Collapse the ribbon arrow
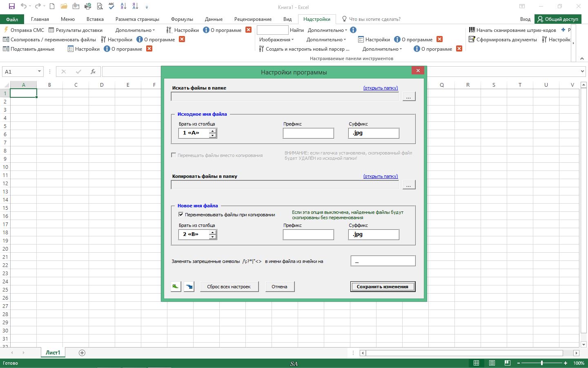The width and height of the screenshot is (588, 368). 583,58
